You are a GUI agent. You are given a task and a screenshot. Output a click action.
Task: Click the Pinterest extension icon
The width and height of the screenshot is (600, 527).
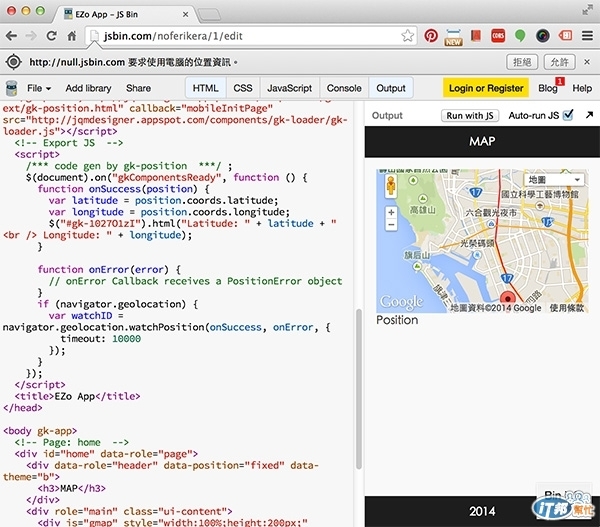pos(431,36)
